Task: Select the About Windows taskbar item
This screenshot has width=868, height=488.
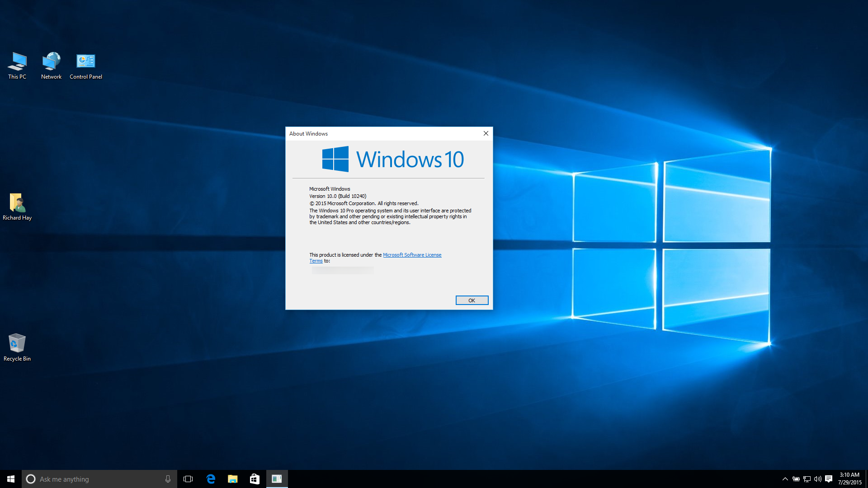Action: point(277,479)
